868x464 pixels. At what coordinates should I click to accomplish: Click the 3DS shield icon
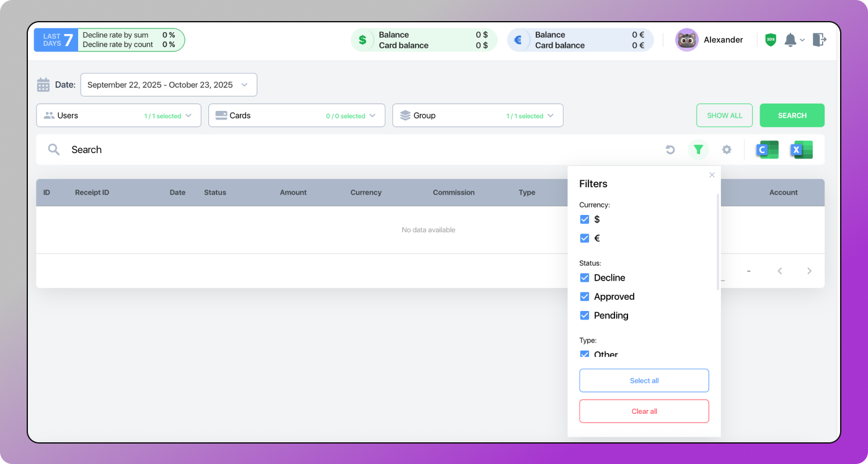[771, 40]
